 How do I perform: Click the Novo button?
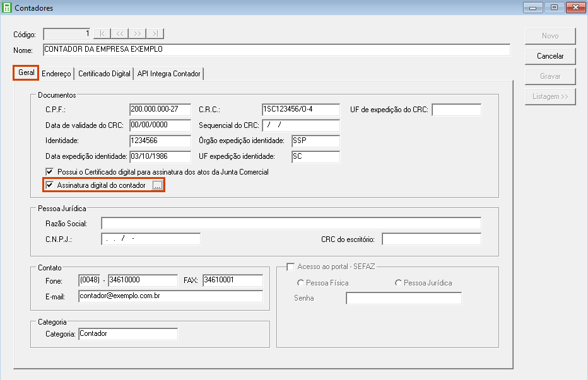(x=550, y=36)
